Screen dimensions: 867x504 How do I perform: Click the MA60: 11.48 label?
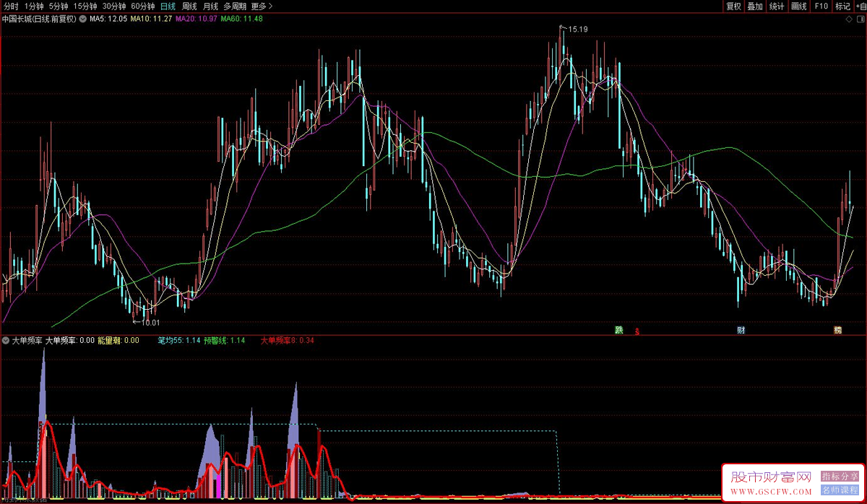click(241, 19)
